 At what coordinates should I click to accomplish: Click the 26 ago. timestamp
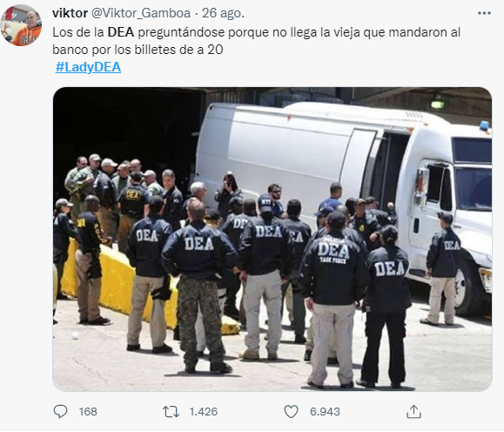click(x=223, y=13)
